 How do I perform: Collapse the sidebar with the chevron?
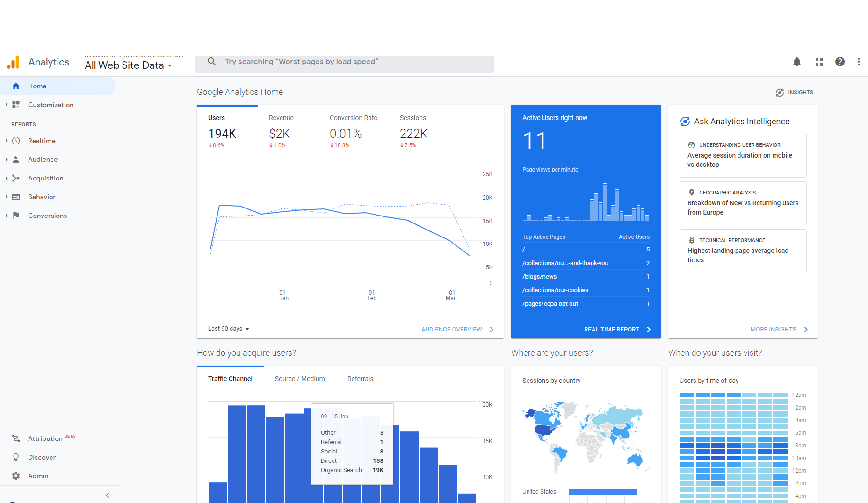coord(107,496)
